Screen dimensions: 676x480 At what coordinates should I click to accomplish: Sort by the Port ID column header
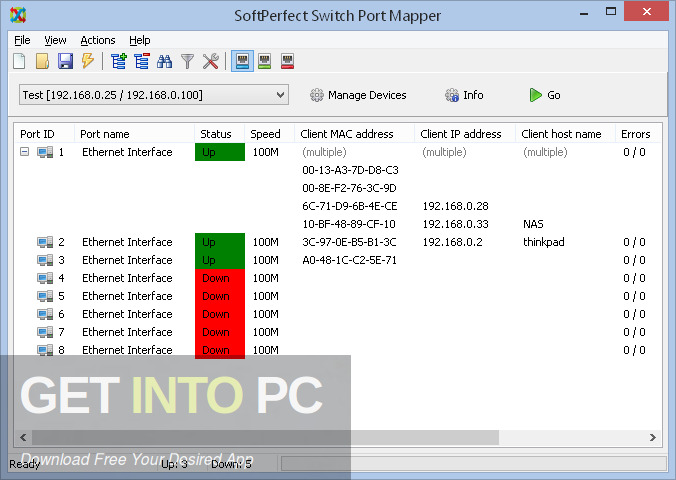tap(44, 134)
